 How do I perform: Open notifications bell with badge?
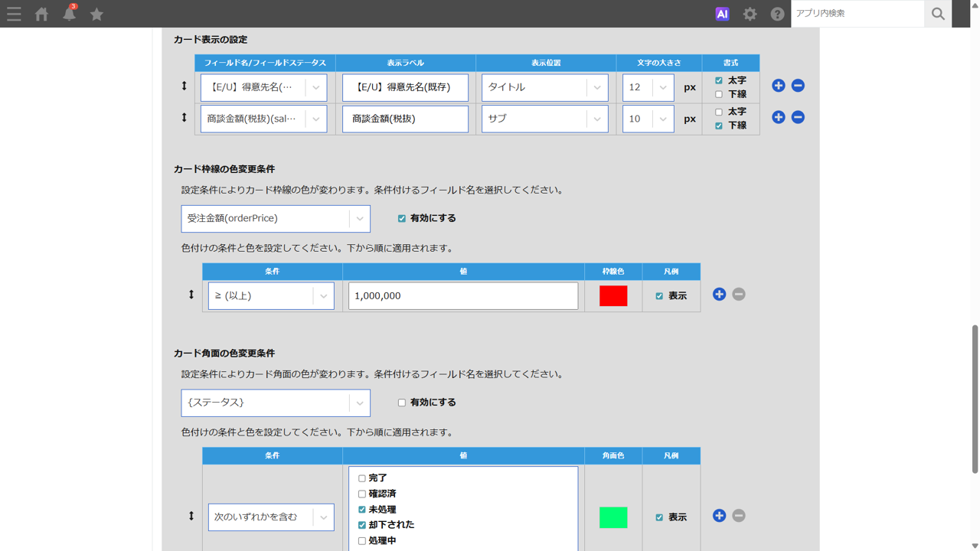70,13
